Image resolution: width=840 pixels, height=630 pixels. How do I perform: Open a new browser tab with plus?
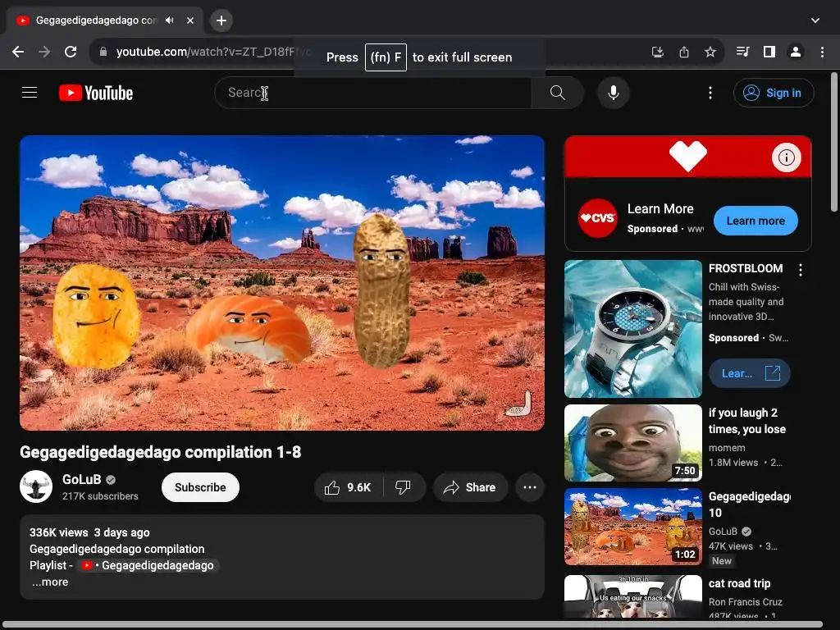pos(221,21)
